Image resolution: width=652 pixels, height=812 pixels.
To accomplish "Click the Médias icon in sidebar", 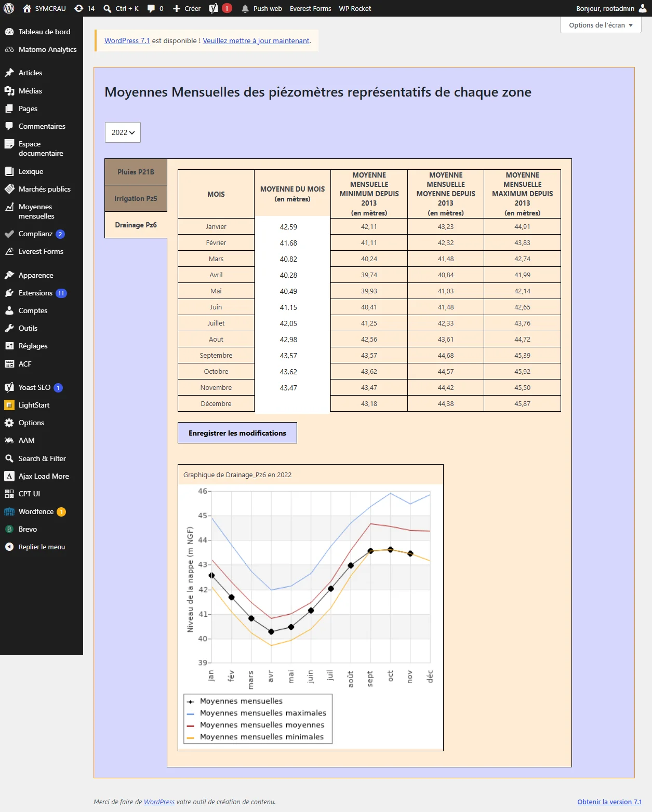I will tap(9, 91).
